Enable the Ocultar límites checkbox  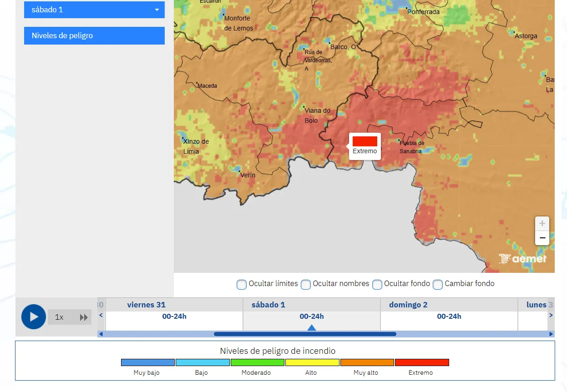tap(242, 285)
